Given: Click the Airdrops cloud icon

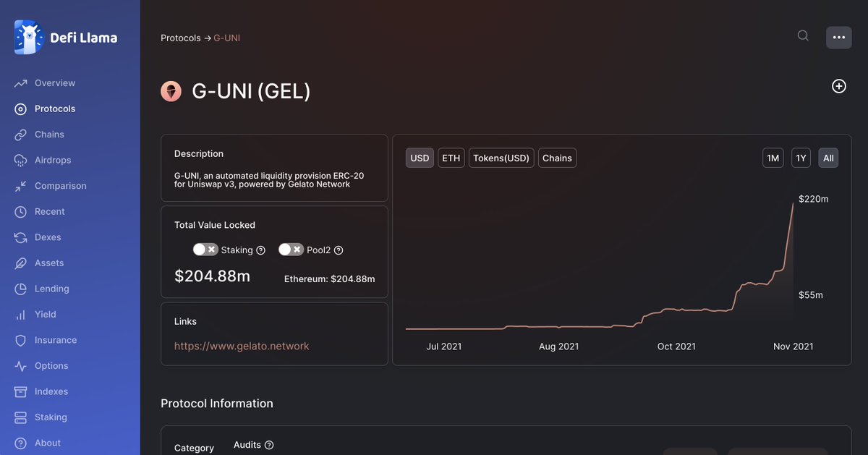Looking at the screenshot, I should [x=20, y=161].
